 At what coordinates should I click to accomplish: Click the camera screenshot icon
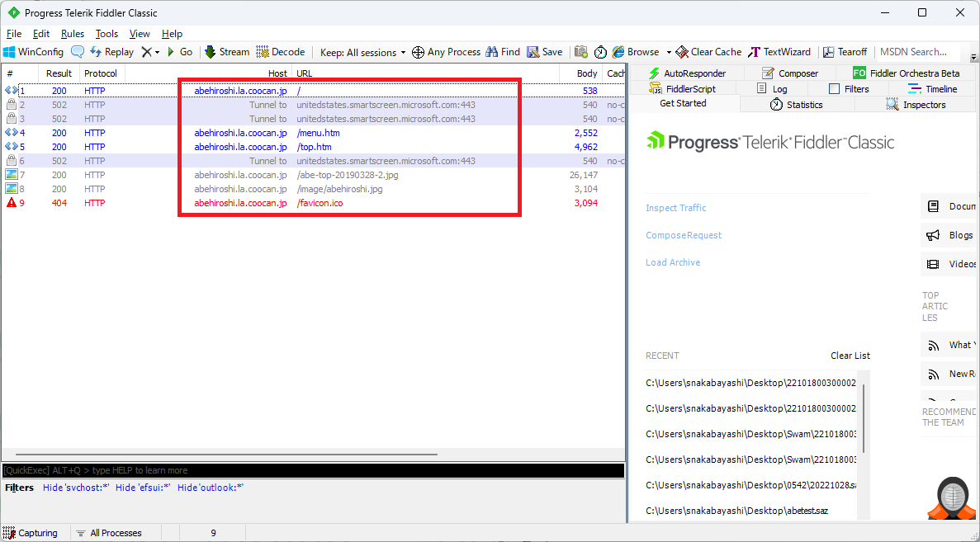pos(581,52)
